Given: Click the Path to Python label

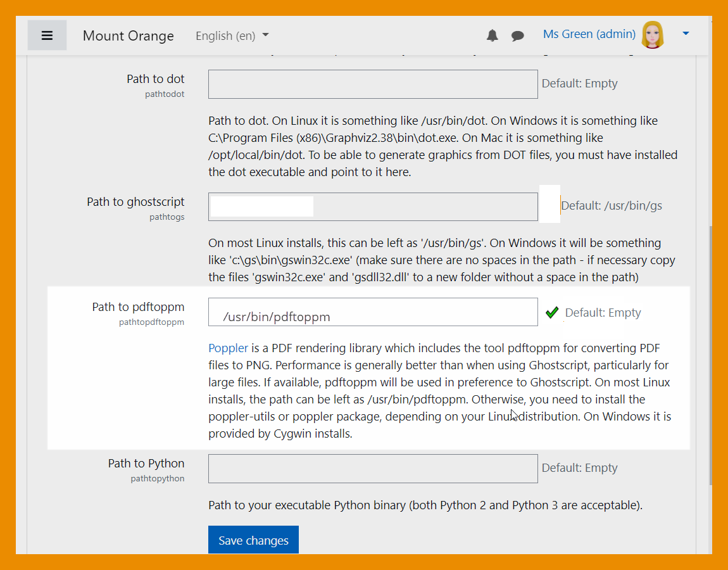Looking at the screenshot, I should pyautogui.click(x=146, y=464).
